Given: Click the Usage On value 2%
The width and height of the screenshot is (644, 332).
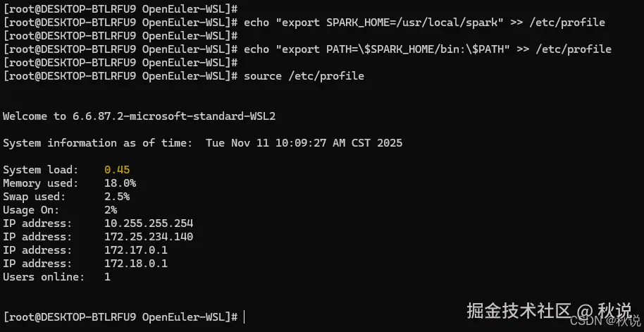Looking at the screenshot, I should point(111,210).
